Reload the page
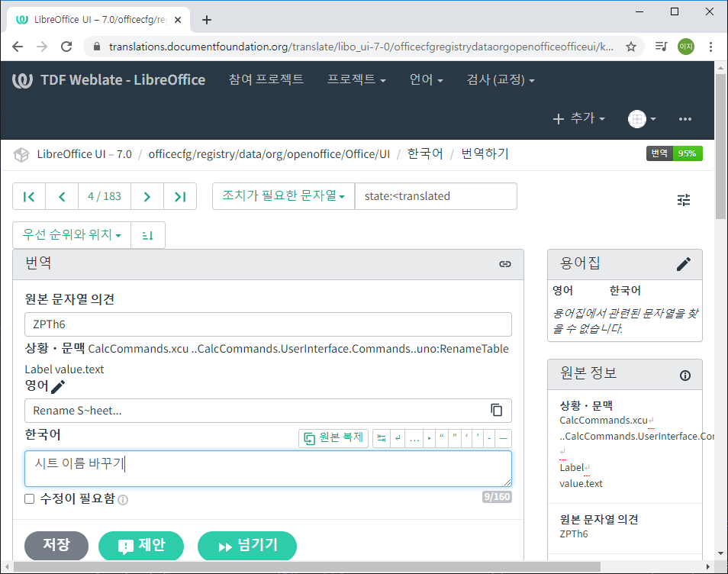This screenshot has width=728, height=574. pyautogui.click(x=66, y=47)
